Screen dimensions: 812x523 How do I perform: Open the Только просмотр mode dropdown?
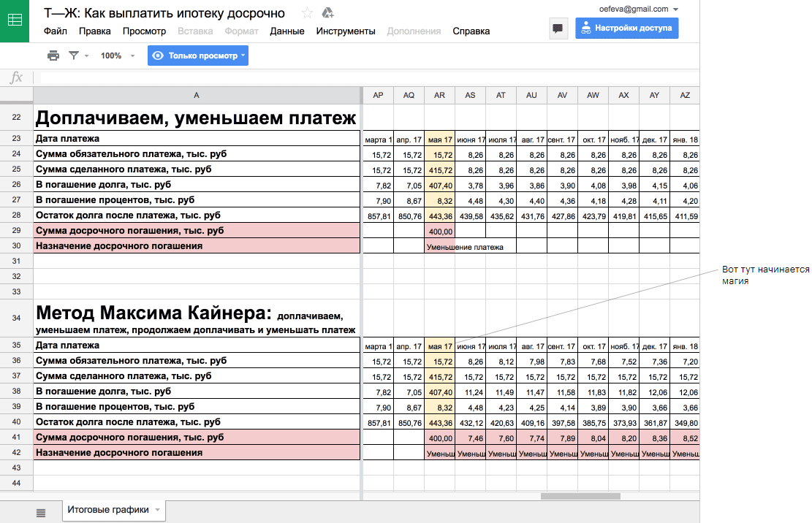click(197, 56)
